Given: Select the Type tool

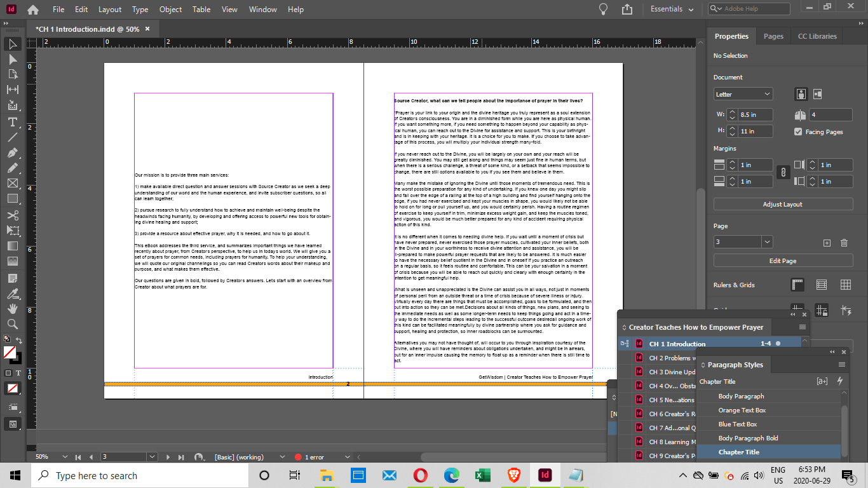Looking at the screenshot, I should point(14,121).
